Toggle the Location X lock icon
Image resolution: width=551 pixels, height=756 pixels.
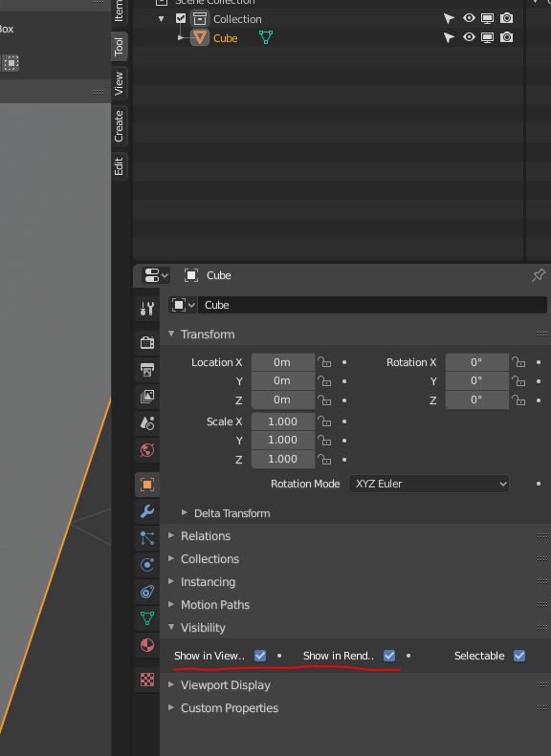coord(324,362)
